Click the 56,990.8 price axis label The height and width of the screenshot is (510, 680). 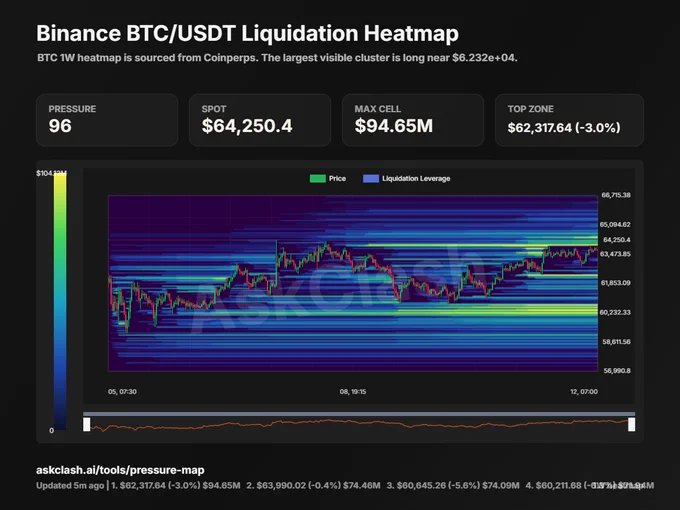pos(617,371)
